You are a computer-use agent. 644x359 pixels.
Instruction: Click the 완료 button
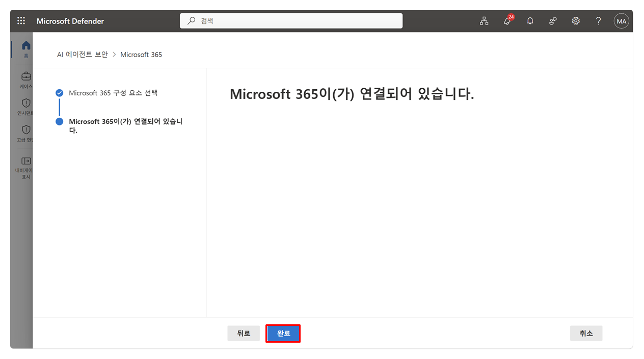[x=283, y=334]
